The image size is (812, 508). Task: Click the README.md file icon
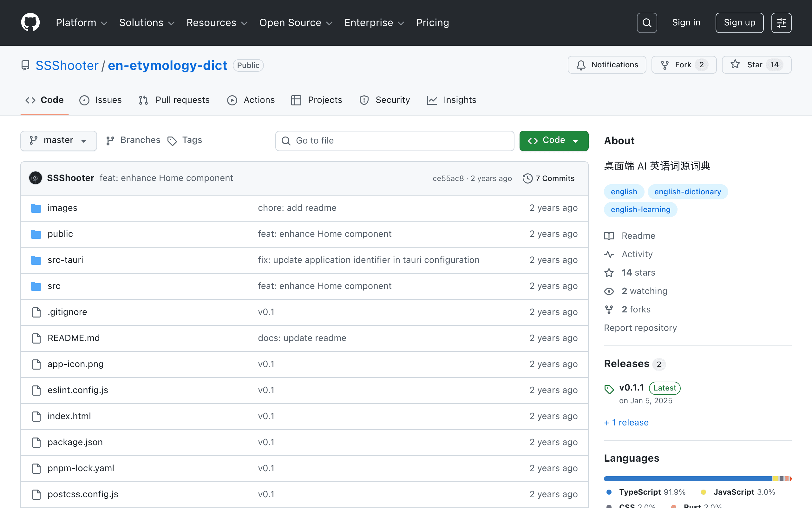36,338
